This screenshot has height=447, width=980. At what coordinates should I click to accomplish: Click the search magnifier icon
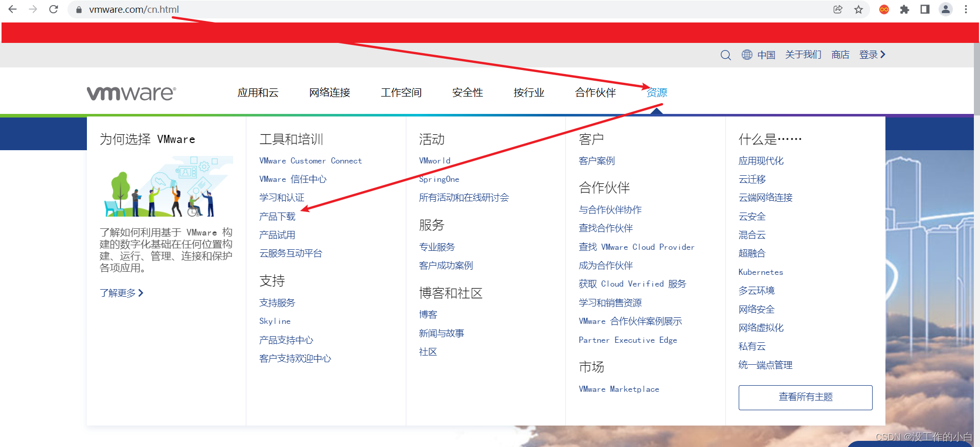click(725, 55)
